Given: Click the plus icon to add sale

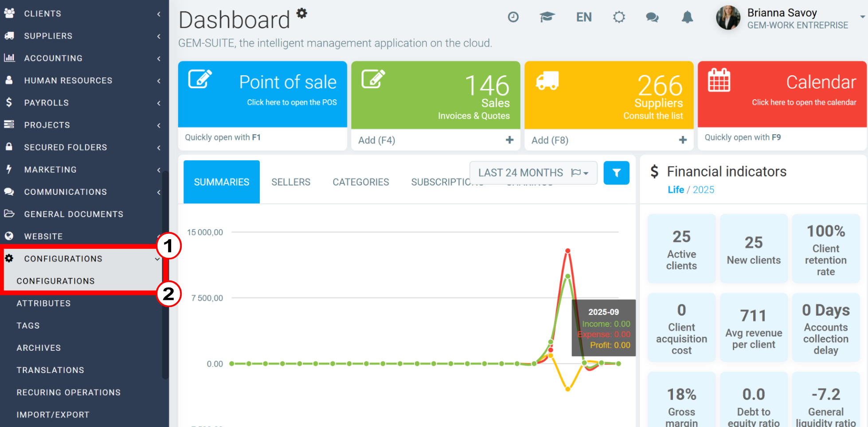Looking at the screenshot, I should pos(509,140).
